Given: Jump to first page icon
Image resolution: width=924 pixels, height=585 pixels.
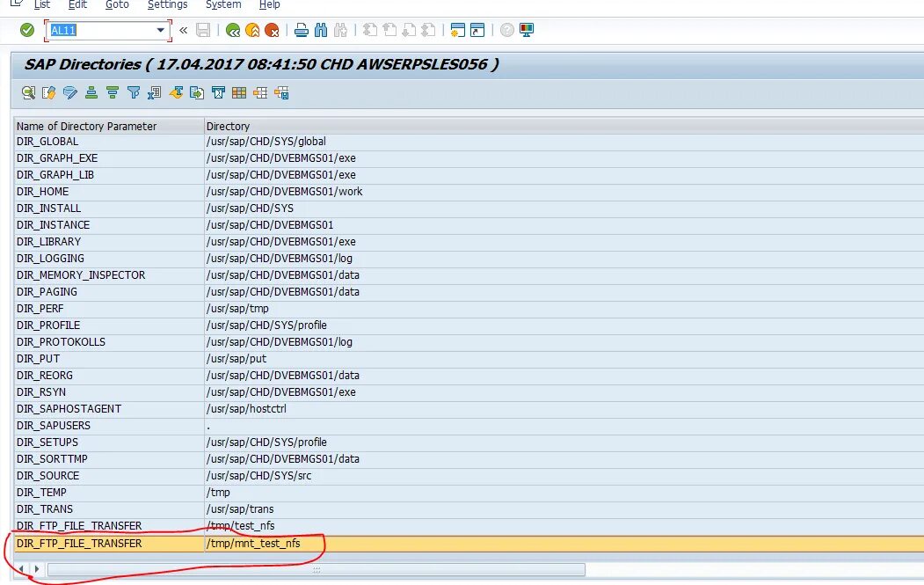Looking at the screenshot, I should point(370,30).
